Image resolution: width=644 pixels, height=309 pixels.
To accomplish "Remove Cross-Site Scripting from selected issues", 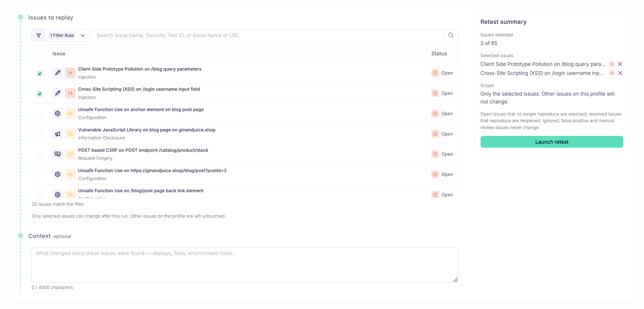I will (620, 73).
